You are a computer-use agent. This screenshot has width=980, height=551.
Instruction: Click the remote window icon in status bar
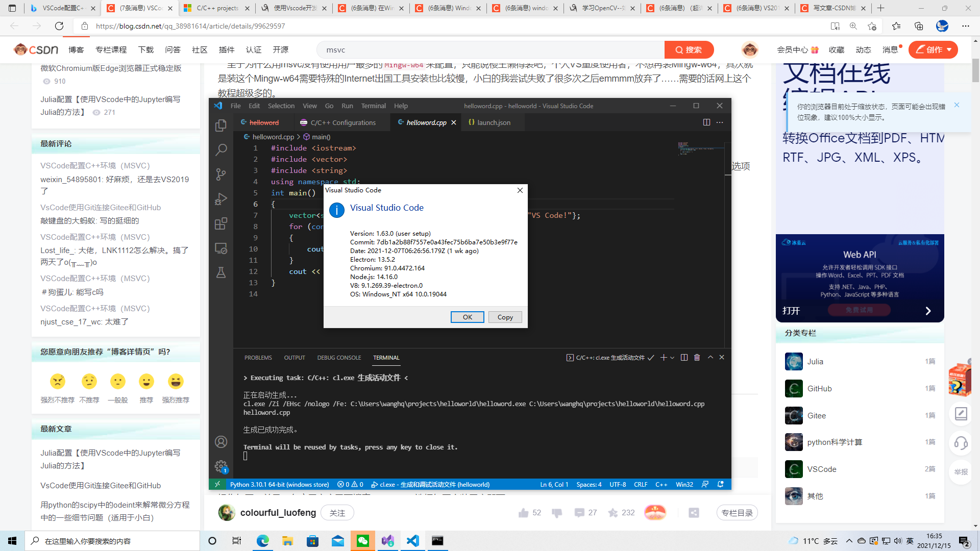(x=217, y=484)
